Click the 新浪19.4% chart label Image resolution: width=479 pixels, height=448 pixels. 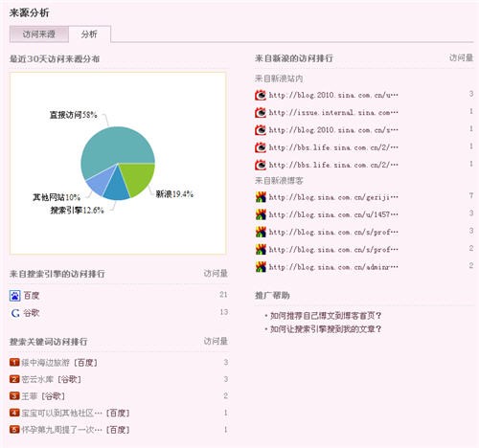(174, 194)
